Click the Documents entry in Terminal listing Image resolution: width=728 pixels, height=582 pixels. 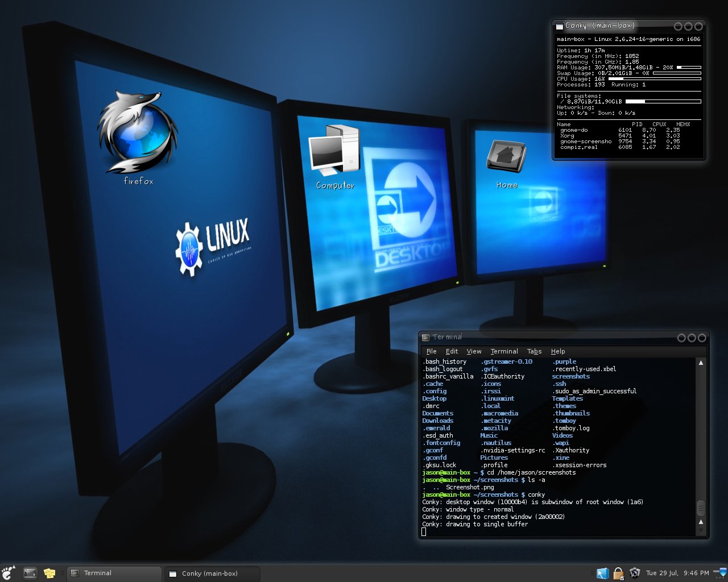coord(437,413)
